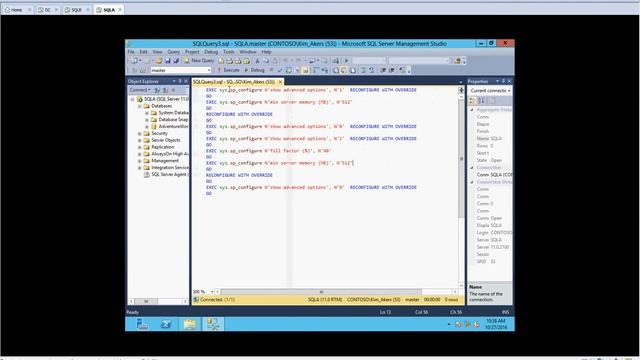Screen dimensions: 640x360
Task: Open the Edit menu
Action: [143, 52]
